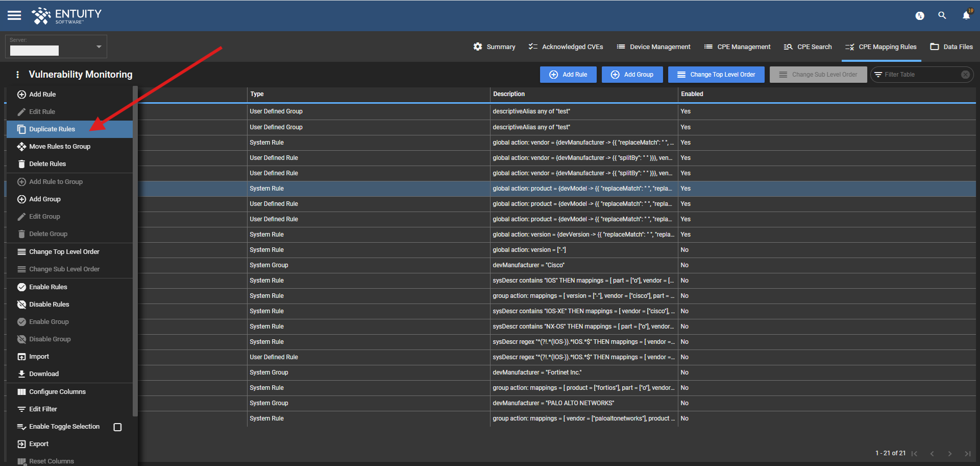980x466 pixels.
Task: Open the Data Files tab
Action: click(x=951, y=46)
